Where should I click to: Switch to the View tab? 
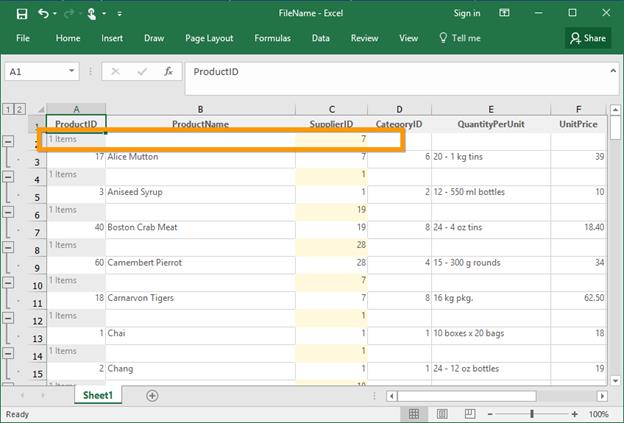409,38
